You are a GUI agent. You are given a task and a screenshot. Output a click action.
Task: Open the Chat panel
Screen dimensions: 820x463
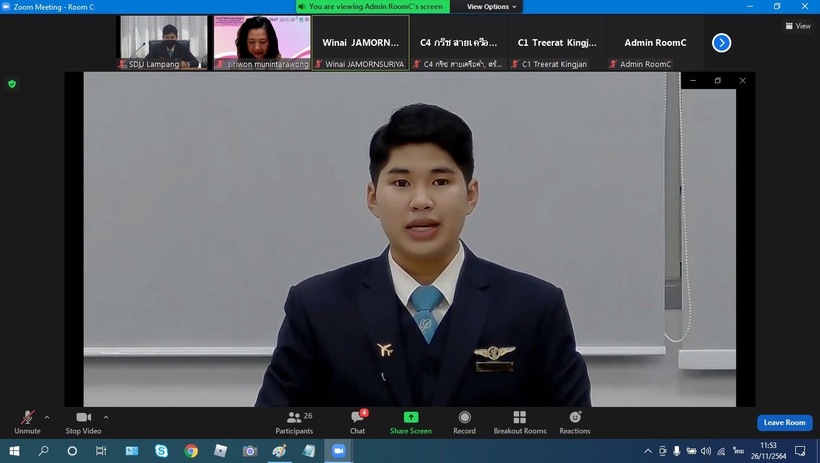click(x=357, y=421)
